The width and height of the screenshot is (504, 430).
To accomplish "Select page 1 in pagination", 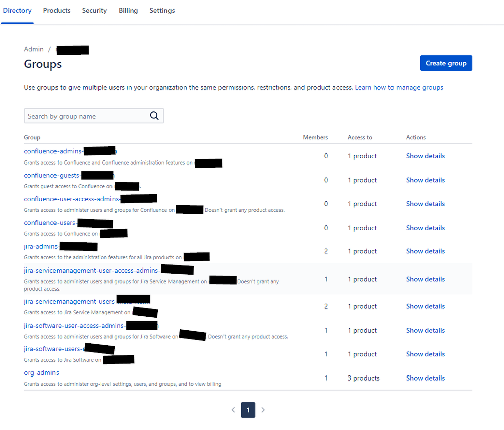I will click(x=248, y=410).
